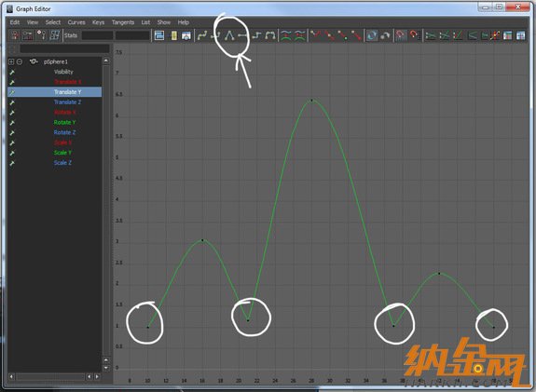Toggle the pin icon beside Visibility

click(12, 72)
